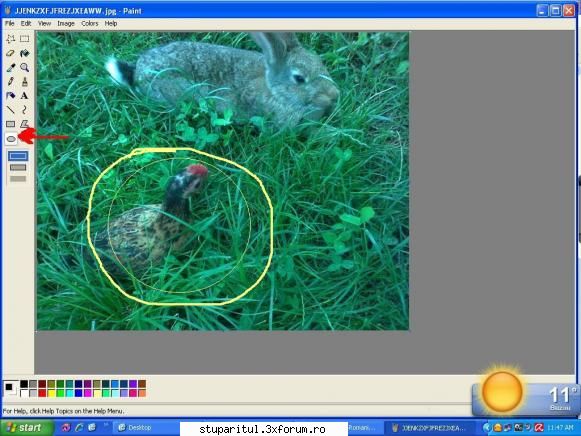Open the Colors menu

coord(89,23)
